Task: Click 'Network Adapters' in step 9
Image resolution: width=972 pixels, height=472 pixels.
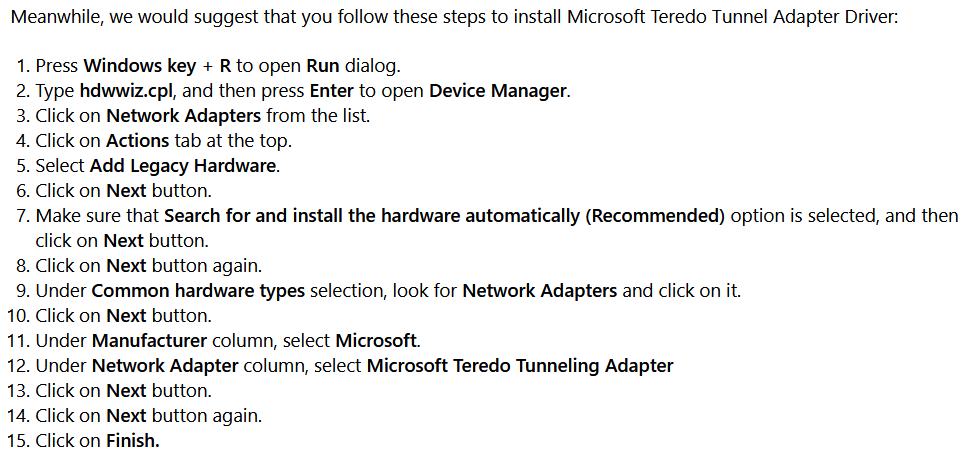Action: pyautogui.click(x=539, y=291)
